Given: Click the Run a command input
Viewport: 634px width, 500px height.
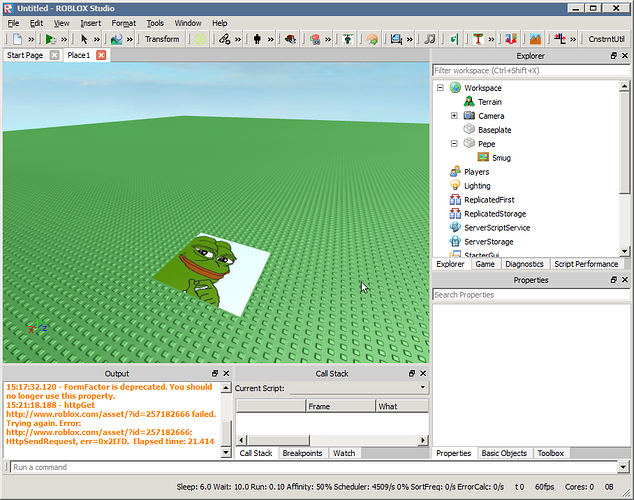Looking at the screenshot, I should [314, 467].
